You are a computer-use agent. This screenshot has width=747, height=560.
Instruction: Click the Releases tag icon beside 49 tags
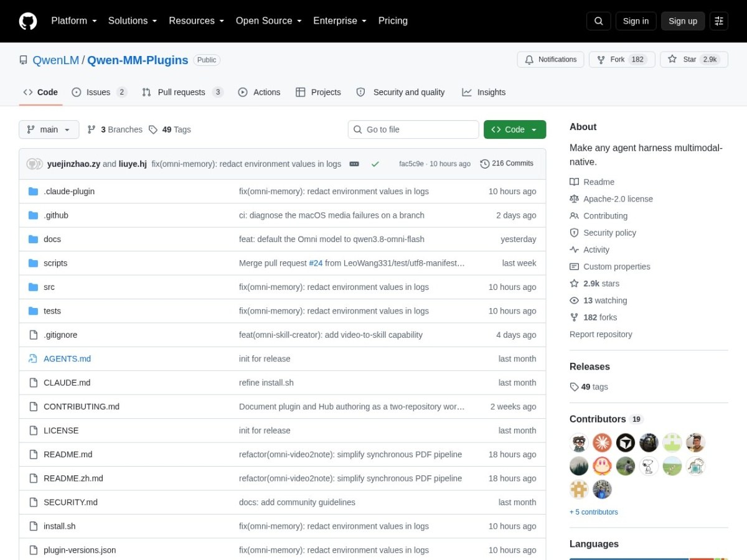(x=574, y=387)
